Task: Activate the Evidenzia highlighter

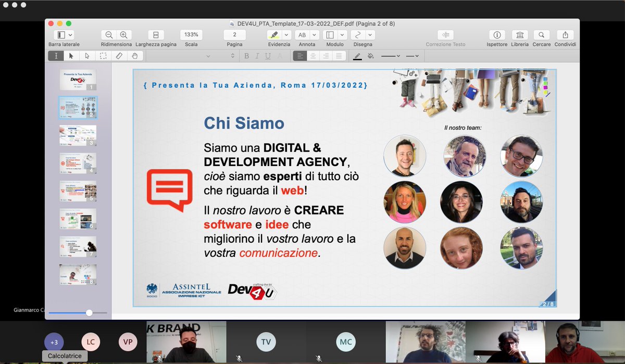Action: pyautogui.click(x=273, y=35)
